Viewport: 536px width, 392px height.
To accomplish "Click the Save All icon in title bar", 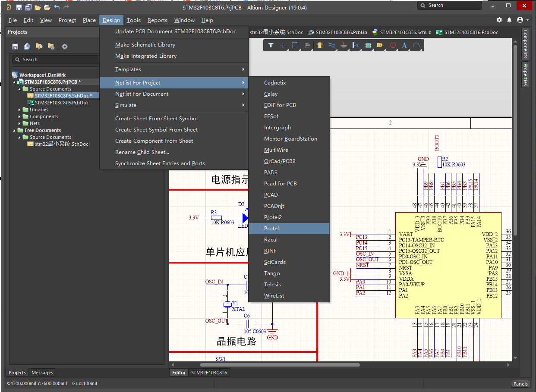I will (x=28, y=7).
